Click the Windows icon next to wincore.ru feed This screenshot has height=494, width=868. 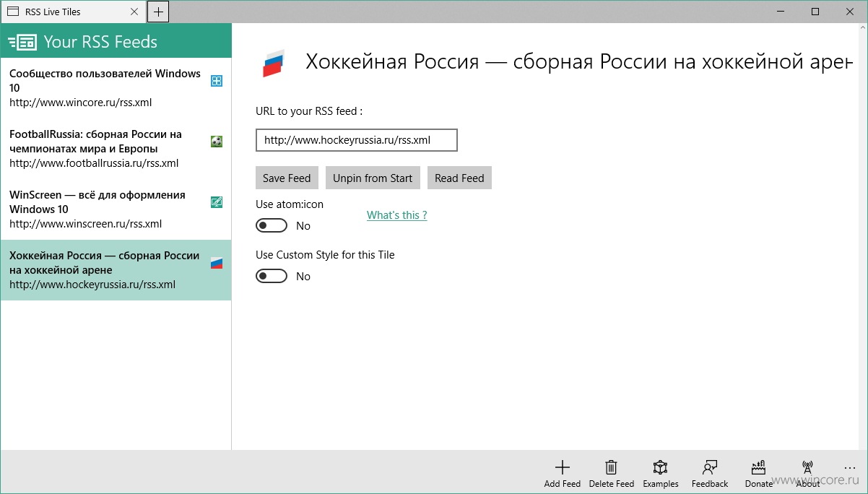217,81
